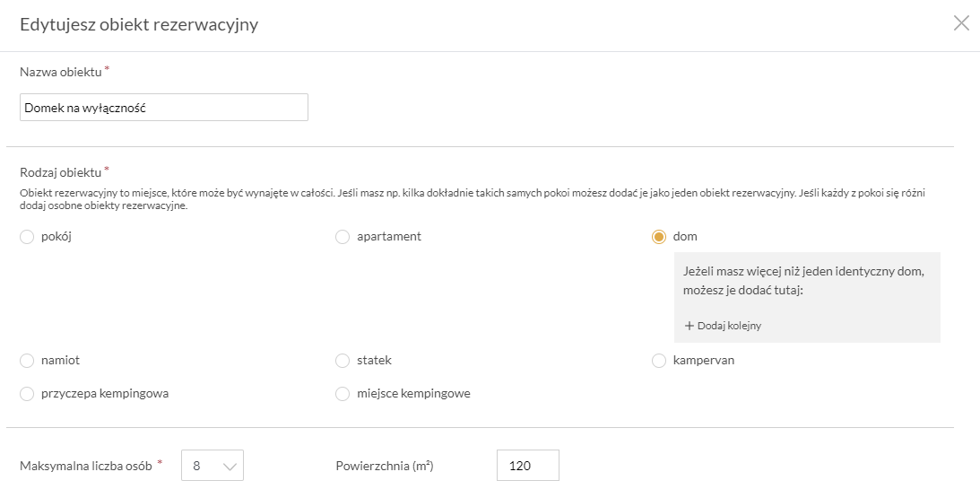Viewport: 980px width, 498px height.
Task: Select the "dom" radio option
Action: point(659,237)
